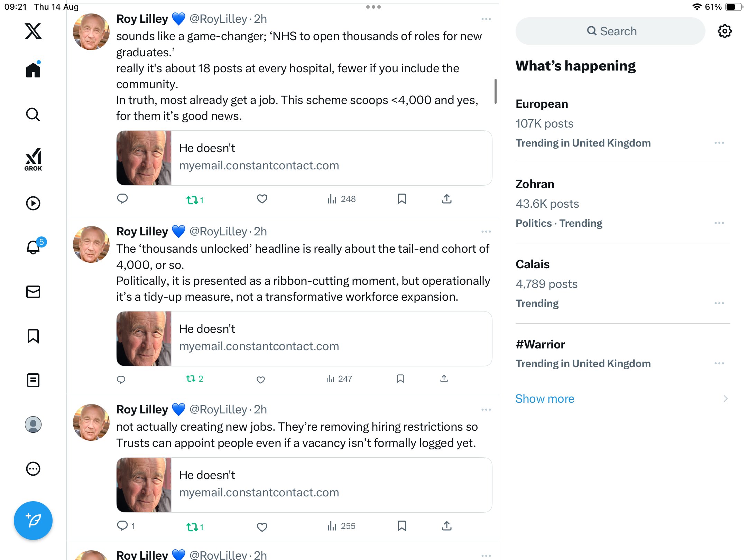Viewport: 747px width, 560px height.
Task: Open direct messages envelope icon
Action: [x=33, y=292]
